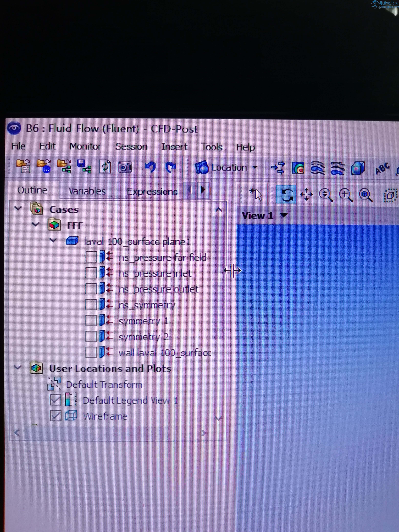The width and height of the screenshot is (399, 532).
Task: Insert a Vector plot from toolbar
Action: pyautogui.click(x=278, y=168)
